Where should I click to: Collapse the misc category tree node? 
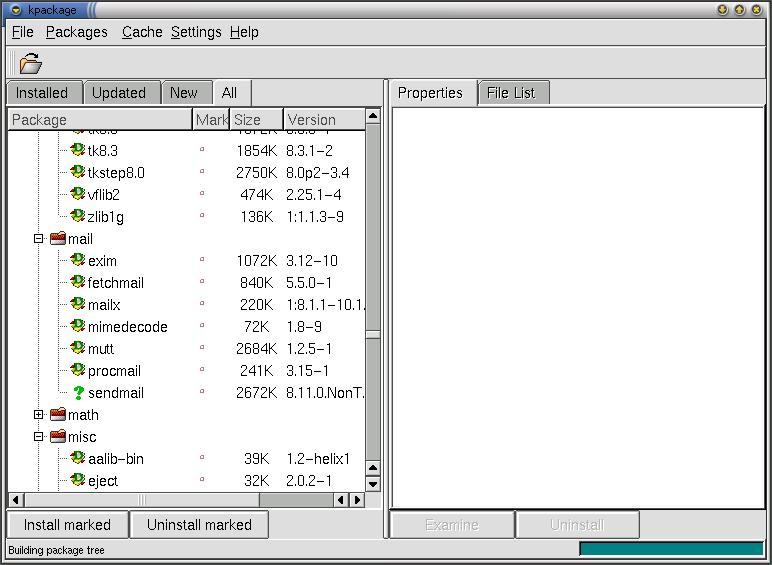pyautogui.click(x=39, y=437)
